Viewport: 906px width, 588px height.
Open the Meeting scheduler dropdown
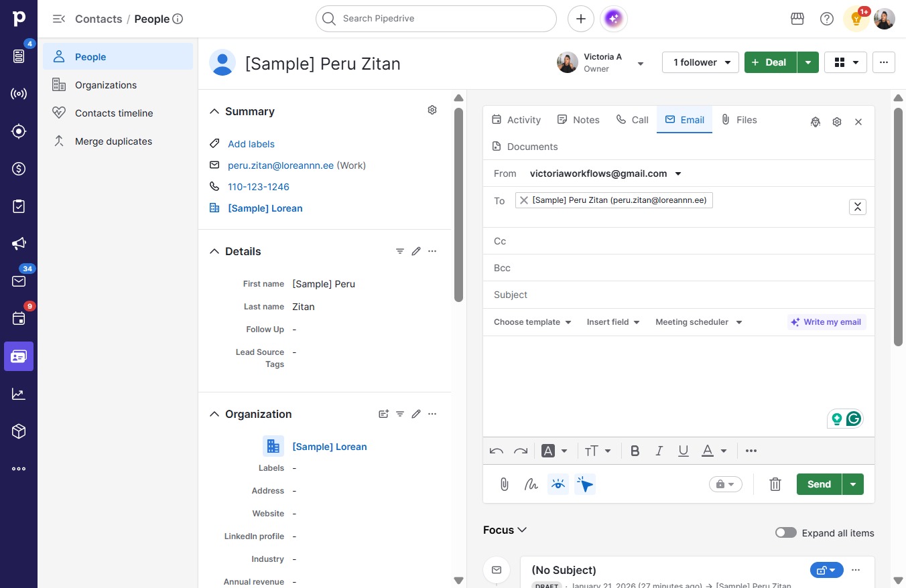699,322
